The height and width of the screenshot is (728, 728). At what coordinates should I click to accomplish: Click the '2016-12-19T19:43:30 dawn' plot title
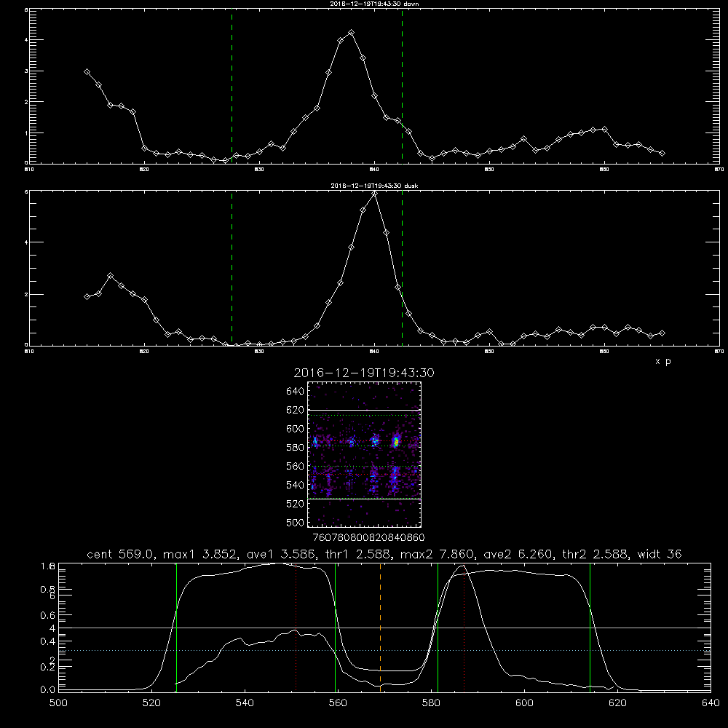pyautogui.click(x=374, y=4)
